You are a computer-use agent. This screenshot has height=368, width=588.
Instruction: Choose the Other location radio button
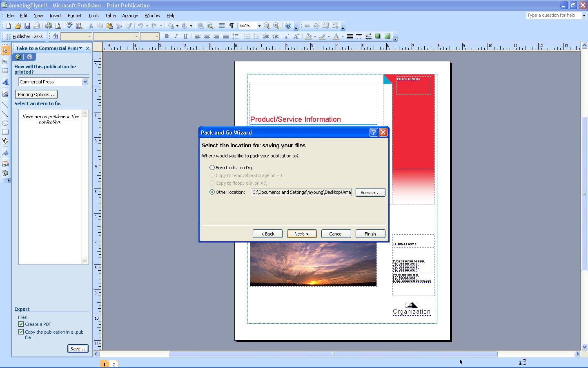click(212, 192)
